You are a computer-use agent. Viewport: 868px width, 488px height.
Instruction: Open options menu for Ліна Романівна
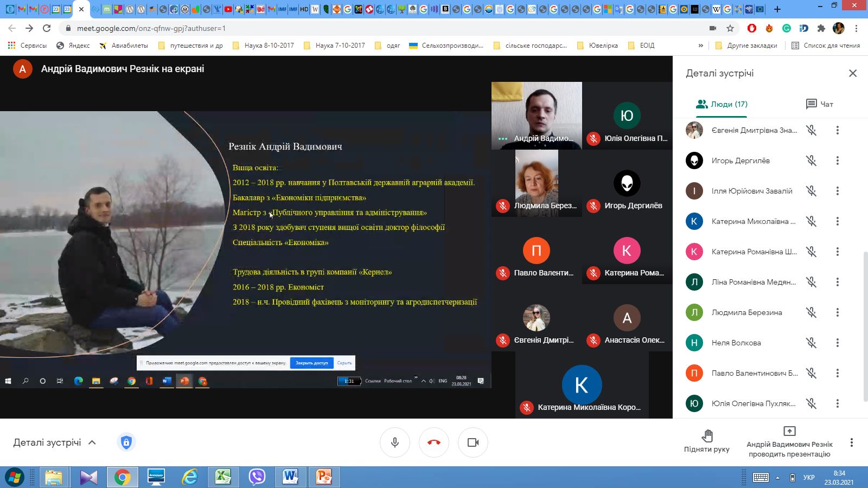(838, 282)
